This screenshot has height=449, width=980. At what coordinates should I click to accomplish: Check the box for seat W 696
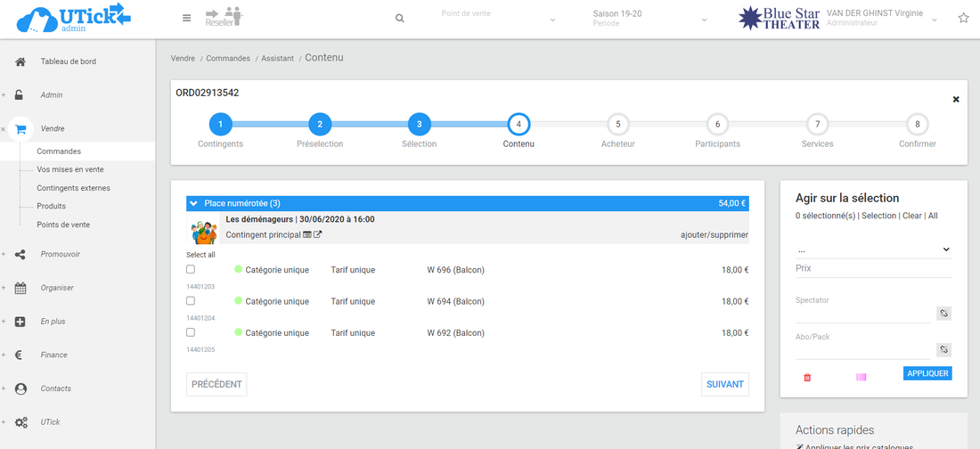coord(191,269)
